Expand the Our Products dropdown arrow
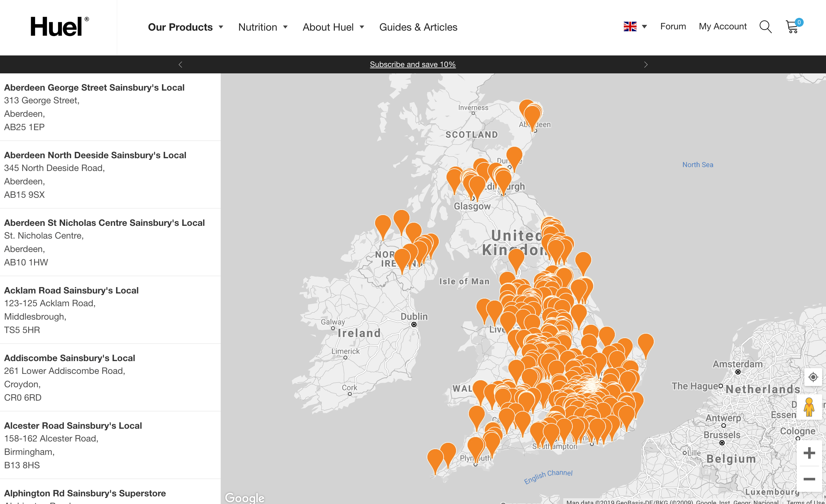826x504 pixels. [x=221, y=27]
